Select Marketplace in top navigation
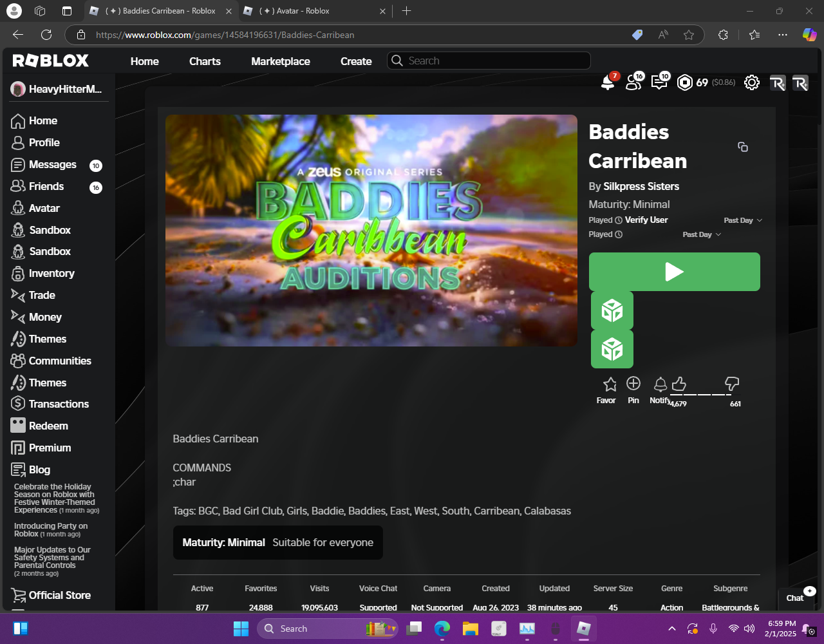This screenshot has height=644, width=824. [x=281, y=62]
